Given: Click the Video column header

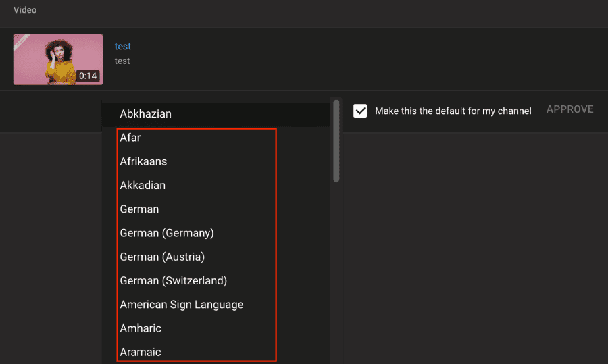Looking at the screenshot, I should pyautogui.click(x=25, y=10).
